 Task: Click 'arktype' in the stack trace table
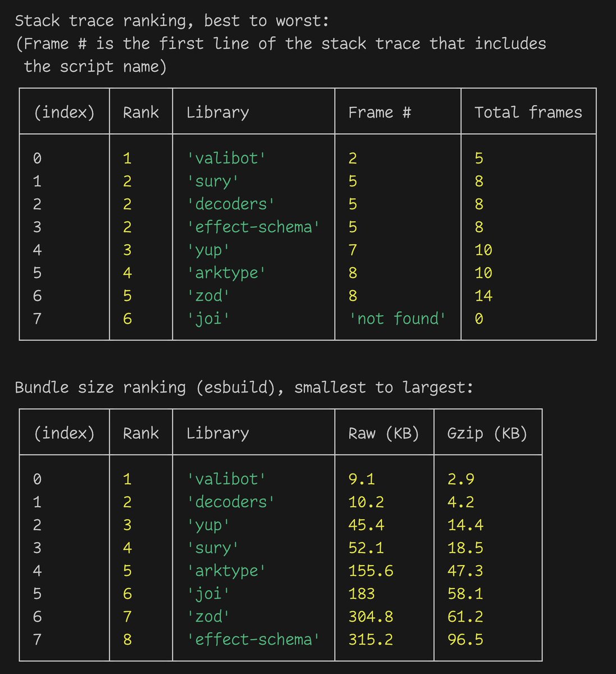pos(226,273)
